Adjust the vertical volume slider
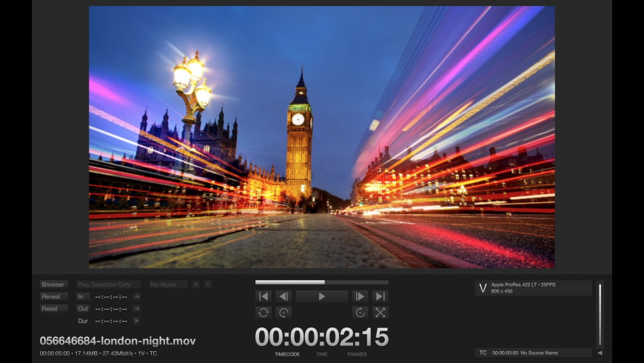This screenshot has width=644, height=363. click(x=600, y=315)
